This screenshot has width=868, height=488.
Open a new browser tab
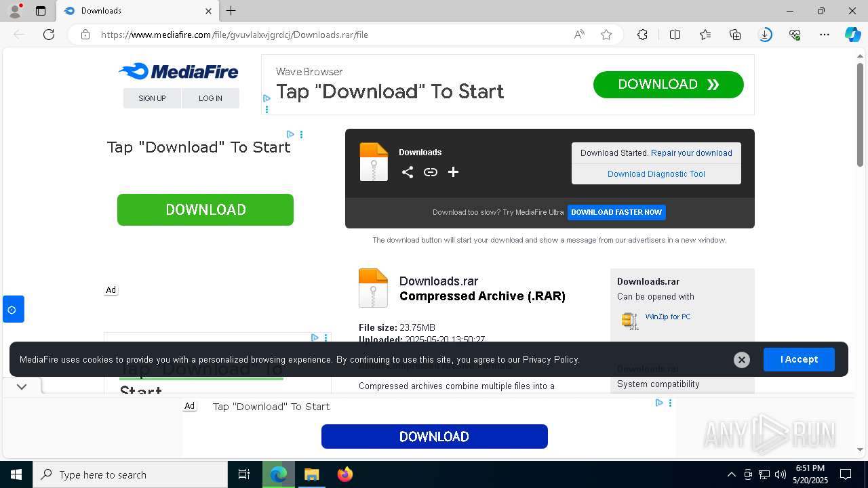point(231,11)
